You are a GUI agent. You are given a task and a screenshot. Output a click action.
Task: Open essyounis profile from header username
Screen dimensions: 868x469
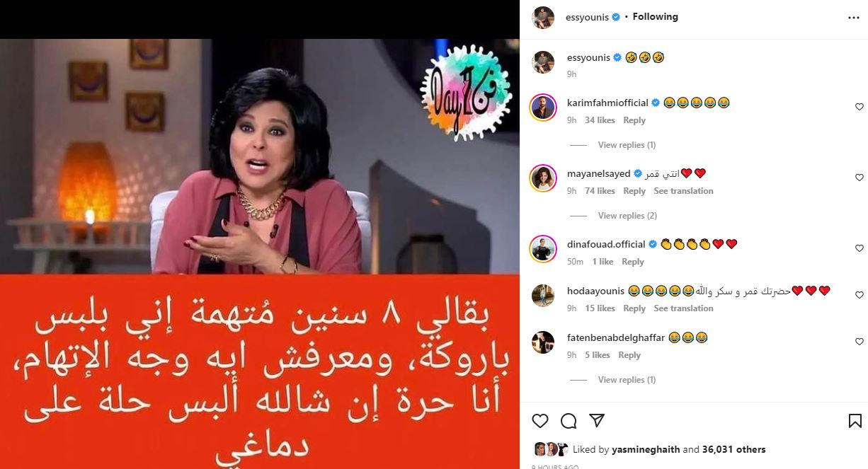click(x=588, y=17)
